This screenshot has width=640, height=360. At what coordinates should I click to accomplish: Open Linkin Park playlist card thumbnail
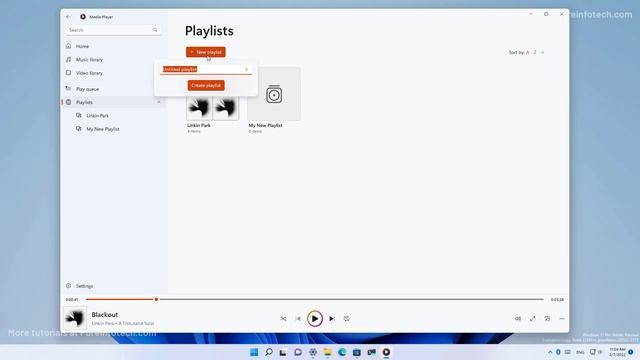(213, 107)
